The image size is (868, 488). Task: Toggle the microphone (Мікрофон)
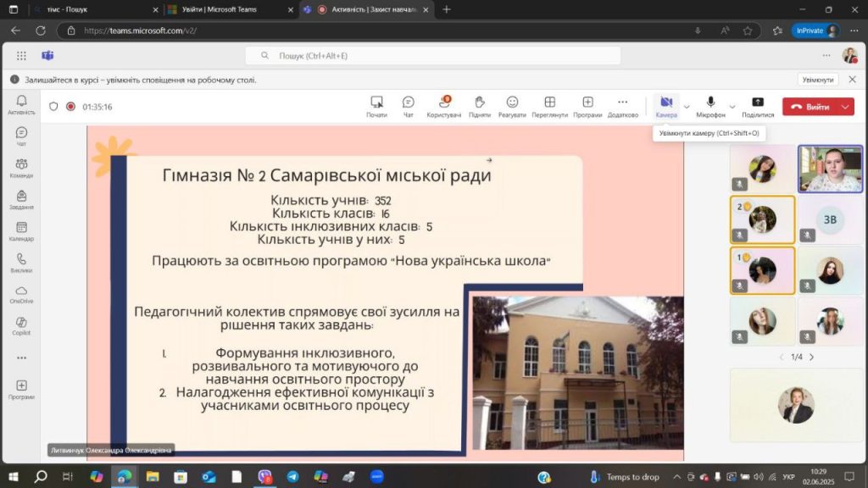710,106
